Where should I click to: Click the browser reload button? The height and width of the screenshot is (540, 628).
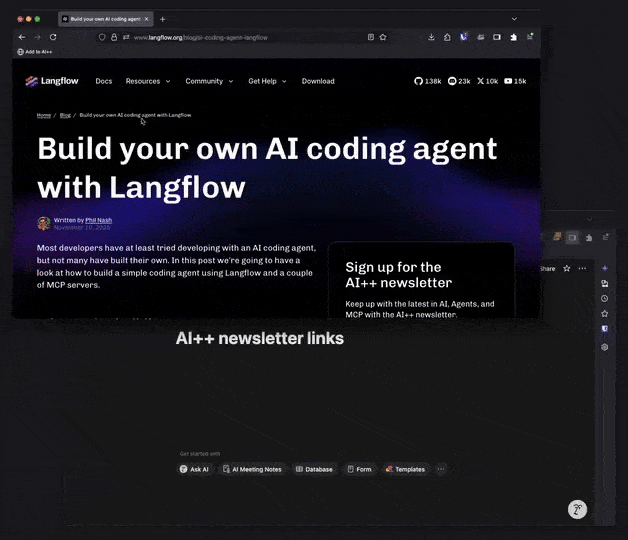click(x=53, y=37)
